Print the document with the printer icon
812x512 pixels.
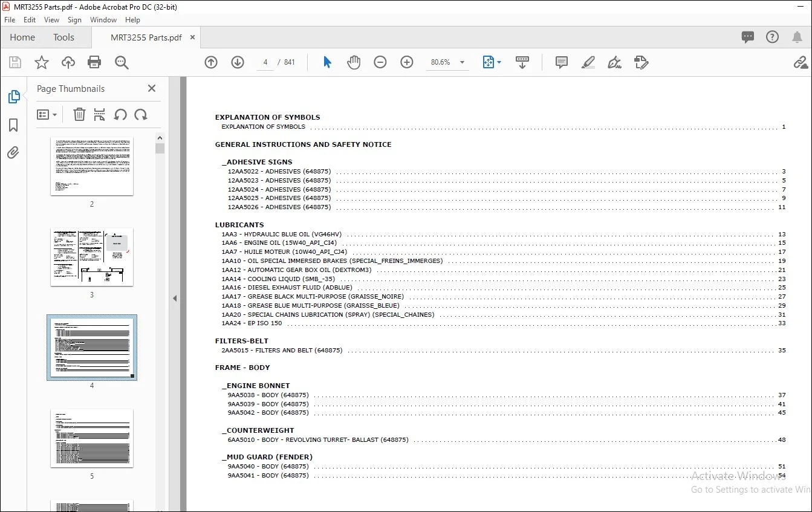tap(94, 62)
